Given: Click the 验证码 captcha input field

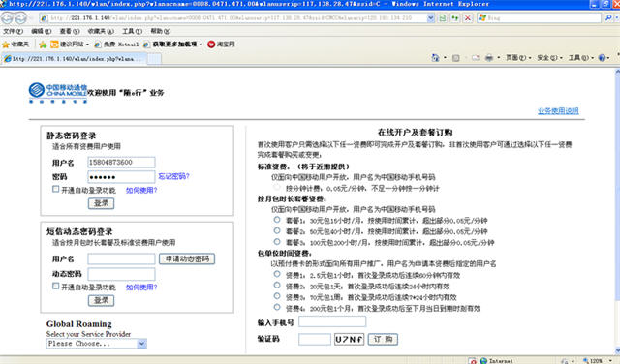Looking at the screenshot, I should tap(315, 339).
